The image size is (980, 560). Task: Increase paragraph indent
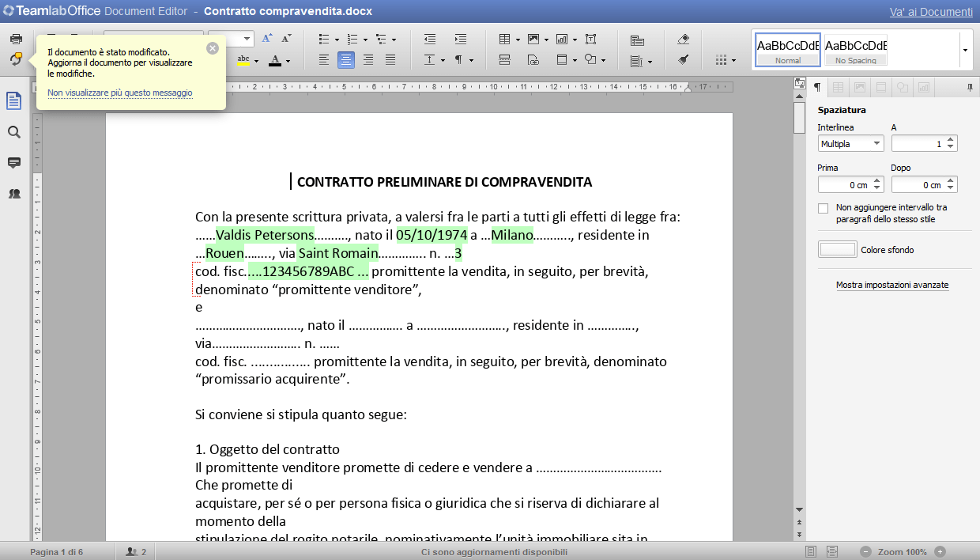(x=461, y=39)
